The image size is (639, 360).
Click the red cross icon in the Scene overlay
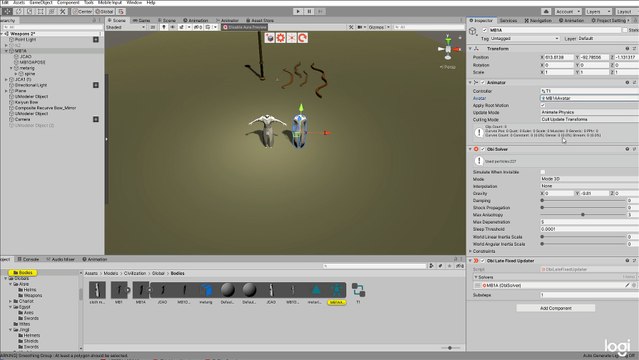pyautogui.click(x=291, y=38)
